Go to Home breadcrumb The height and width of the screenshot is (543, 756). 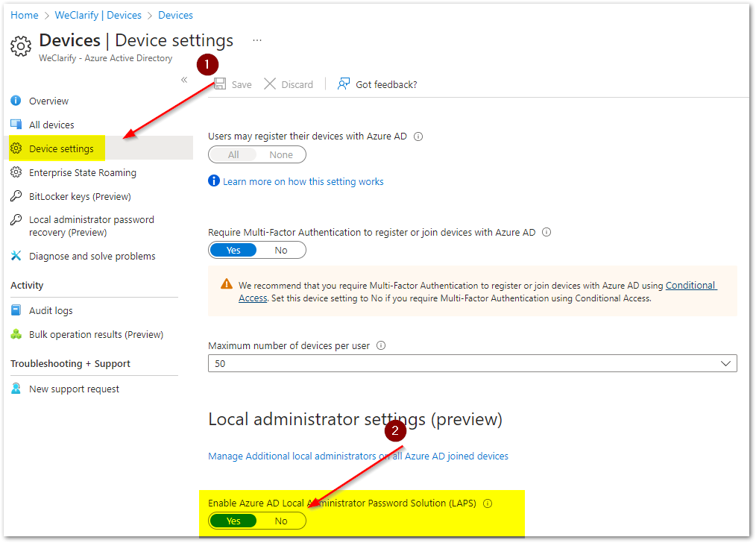[25, 15]
